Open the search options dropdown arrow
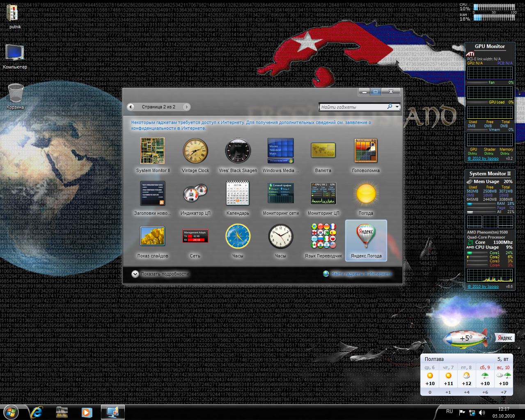The image size is (525, 420). pos(397,107)
